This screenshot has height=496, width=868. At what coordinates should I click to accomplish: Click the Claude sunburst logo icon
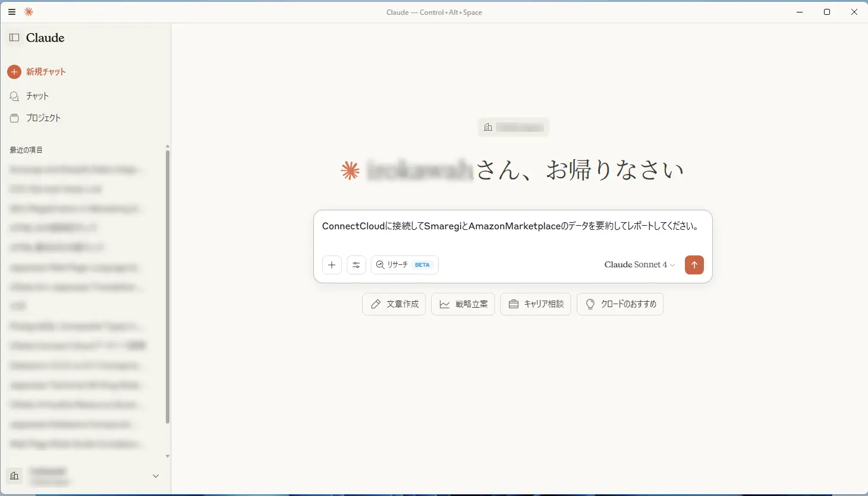click(x=28, y=12)
